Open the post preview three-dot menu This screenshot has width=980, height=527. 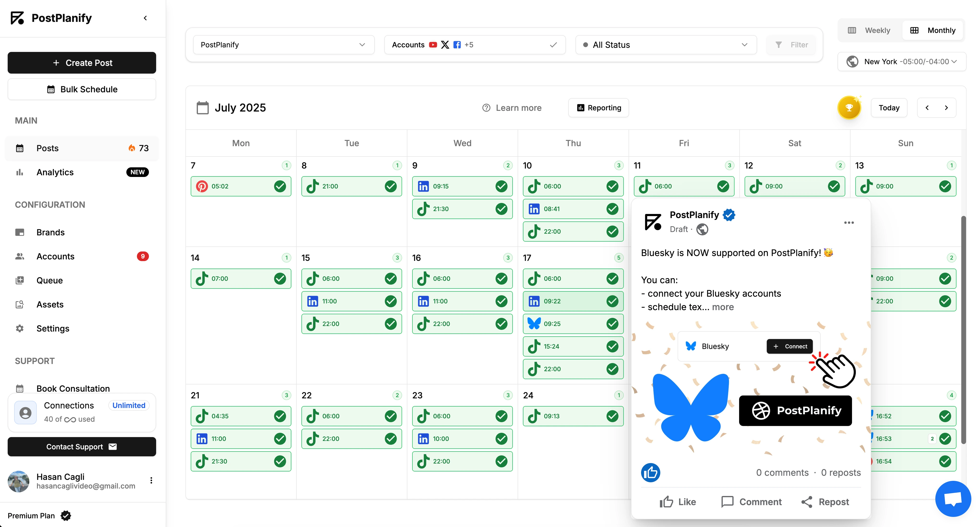coord(849,223)
